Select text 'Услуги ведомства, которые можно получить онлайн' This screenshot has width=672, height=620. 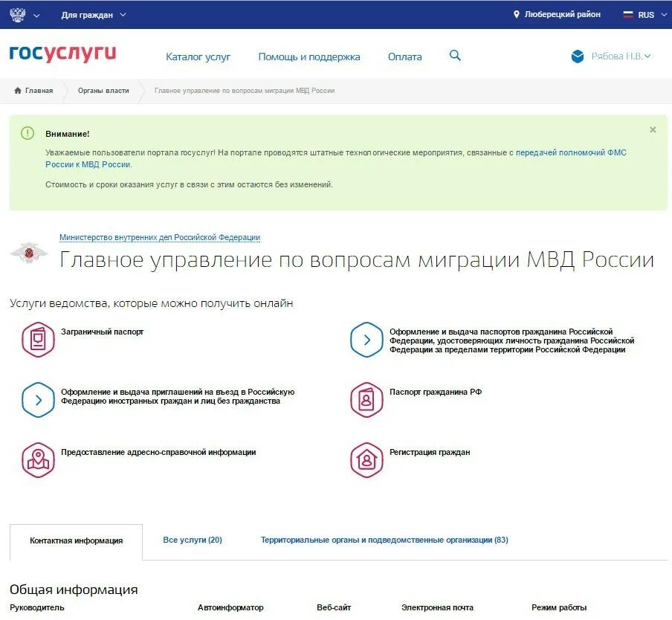point(152,303)
